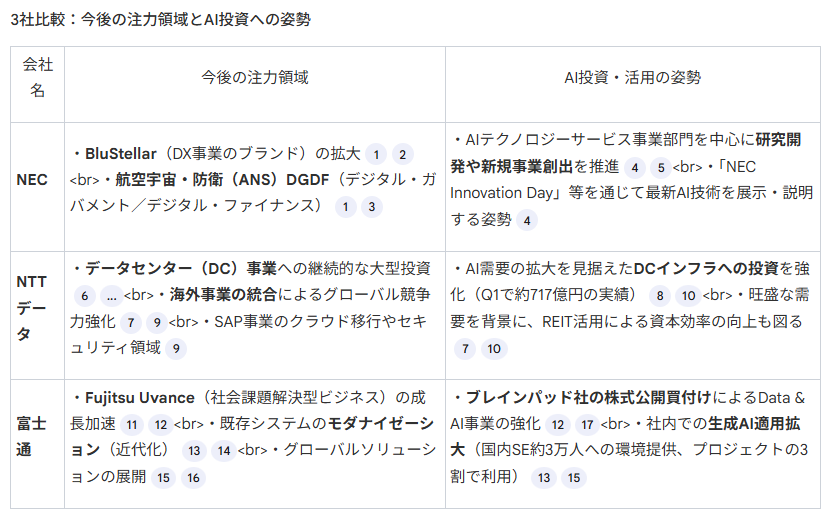Open citation 16 in Fujitsu focus cell
The height and width of the screenshot is (528, 834).
pyautogui.click(x=194, y=478)
